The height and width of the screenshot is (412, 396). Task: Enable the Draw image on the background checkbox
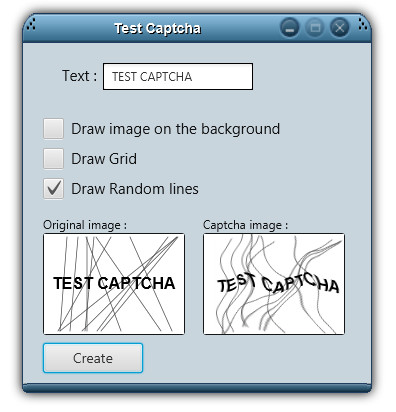tap(53, 129)
